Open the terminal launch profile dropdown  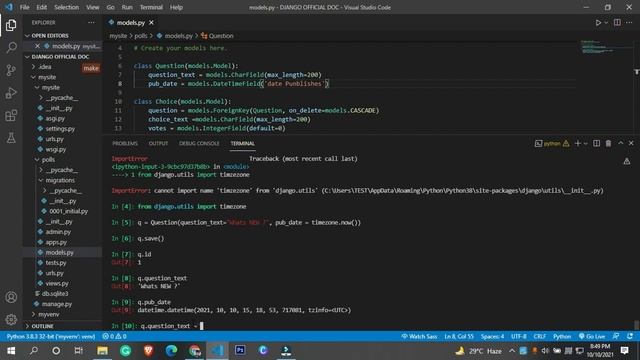click(586, 143)
